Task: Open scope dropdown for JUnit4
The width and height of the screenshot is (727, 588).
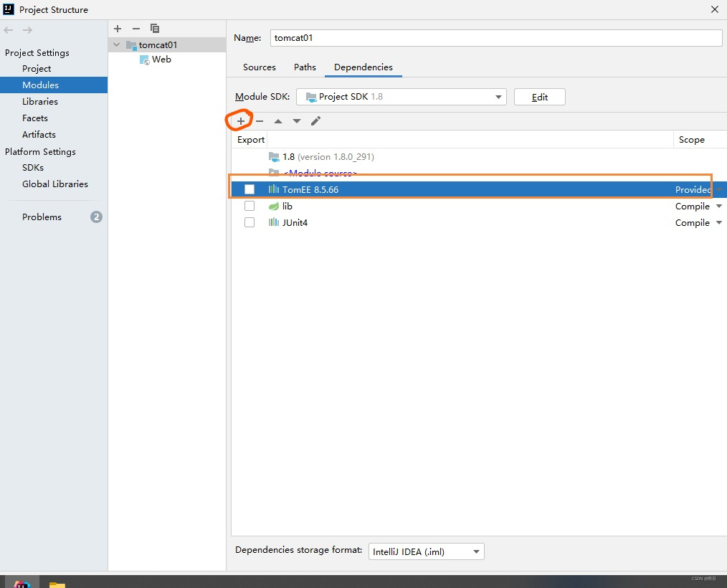Action: click(x=719, y=223)
